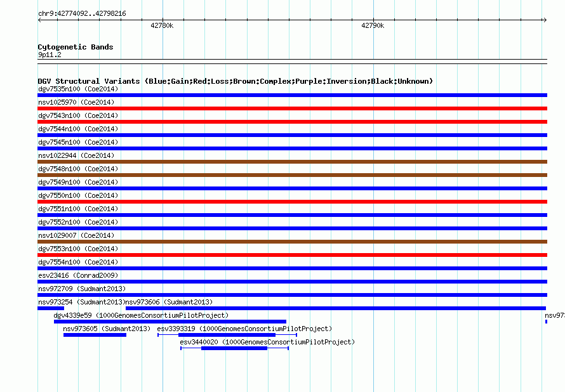Click the 9p11.2 band label
Image resolution: width=565 pixels, height=392 pixels.
click(50, 55)
